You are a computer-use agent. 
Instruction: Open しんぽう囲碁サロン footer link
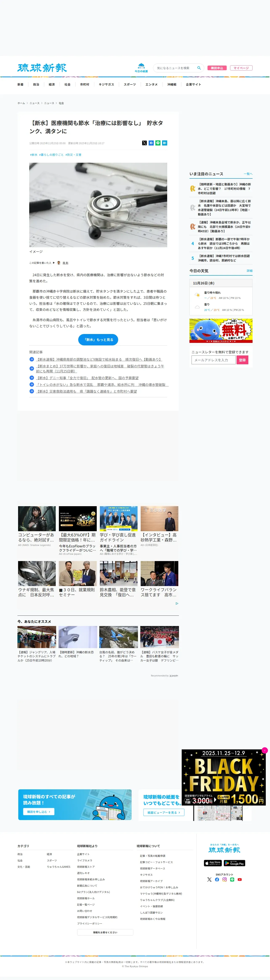[x=151, y=913]
